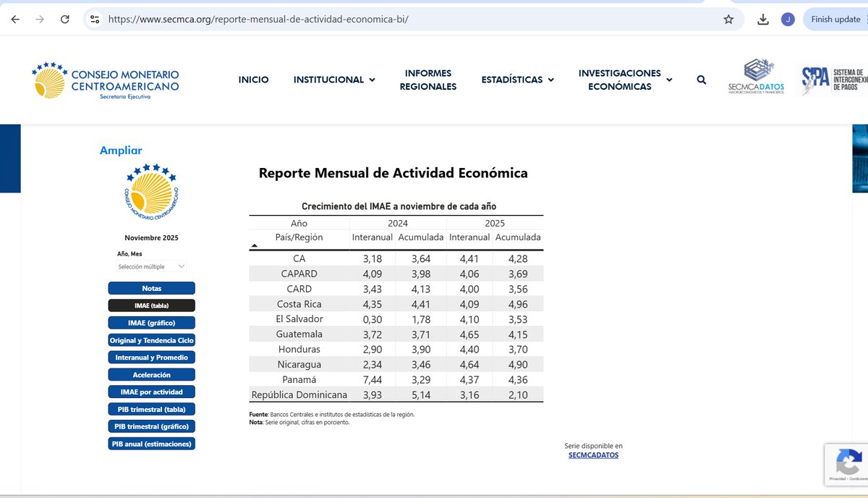
Task: Expand the ESTADÍSTICAS menu
Action: [518, 80]
